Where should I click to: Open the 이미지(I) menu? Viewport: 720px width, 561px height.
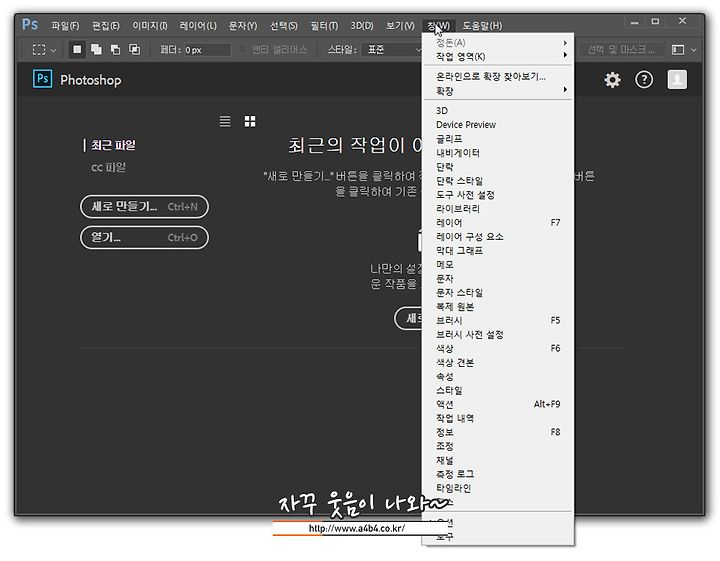(x=150, y=26)
